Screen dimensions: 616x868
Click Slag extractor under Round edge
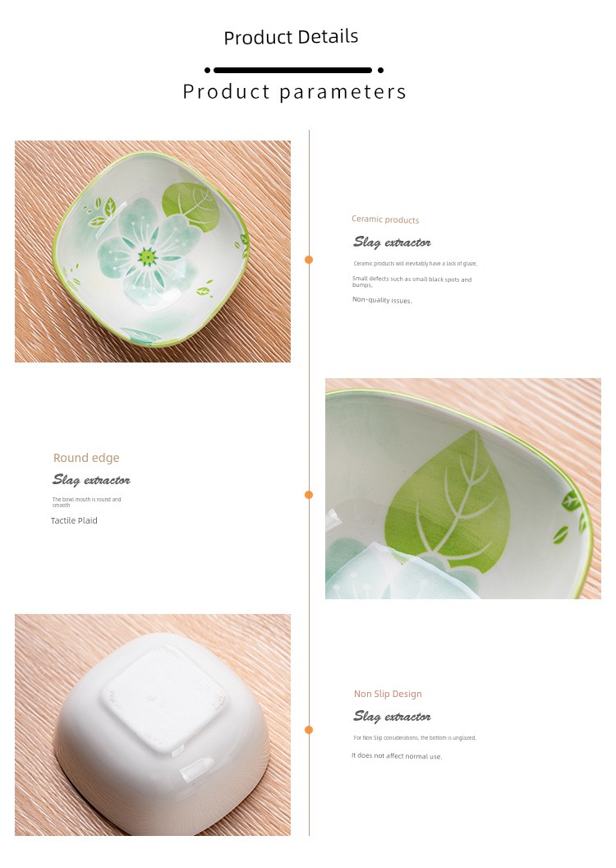click(x=92, y=480)
